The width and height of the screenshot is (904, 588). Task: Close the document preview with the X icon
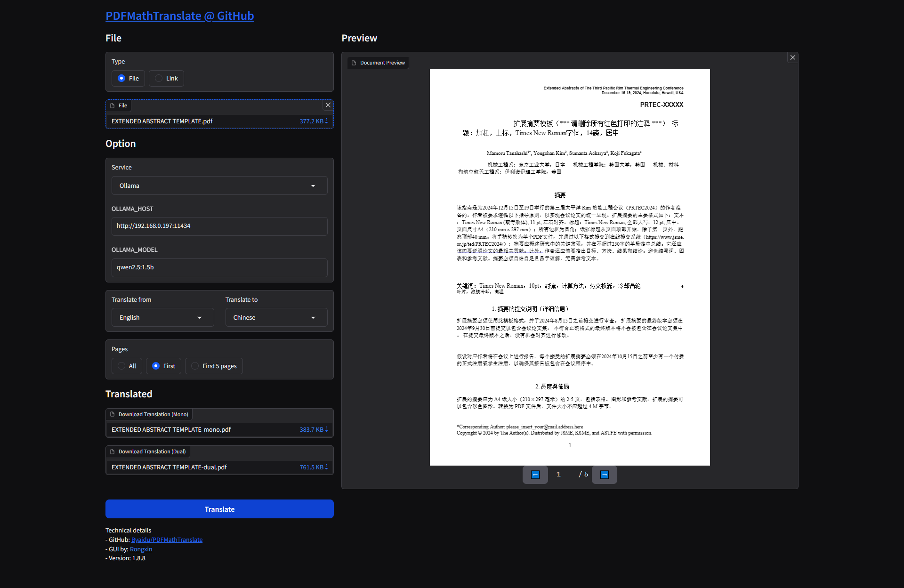(793, 57)
